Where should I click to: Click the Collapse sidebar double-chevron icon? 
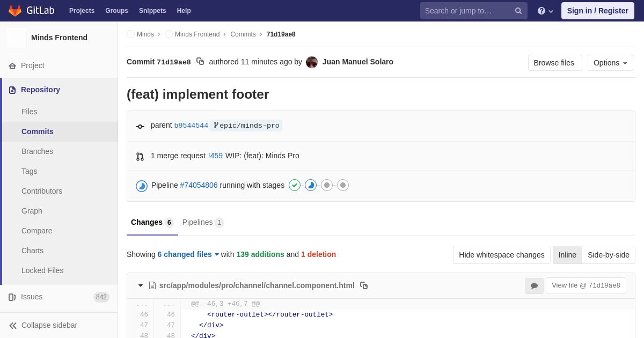13,326
